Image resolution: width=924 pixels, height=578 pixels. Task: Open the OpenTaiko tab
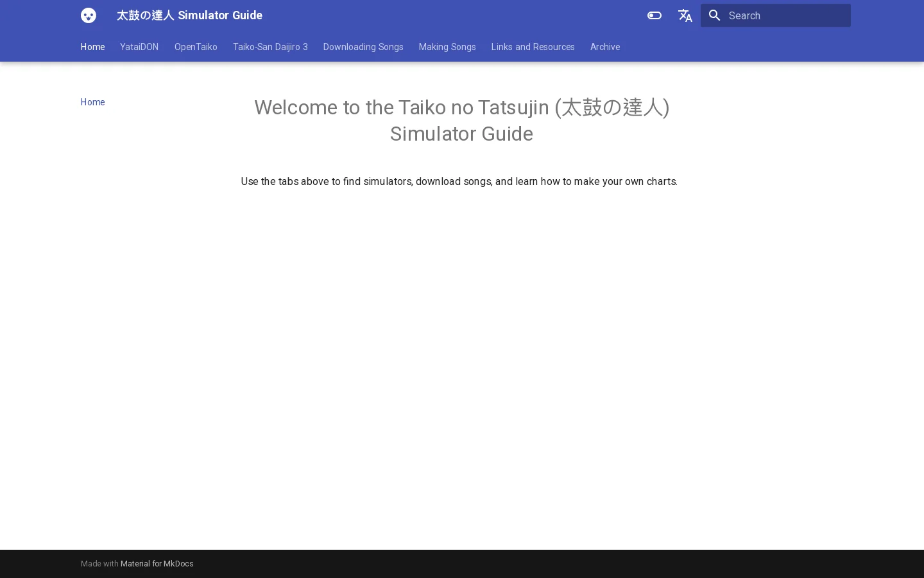tap(196, 47)
